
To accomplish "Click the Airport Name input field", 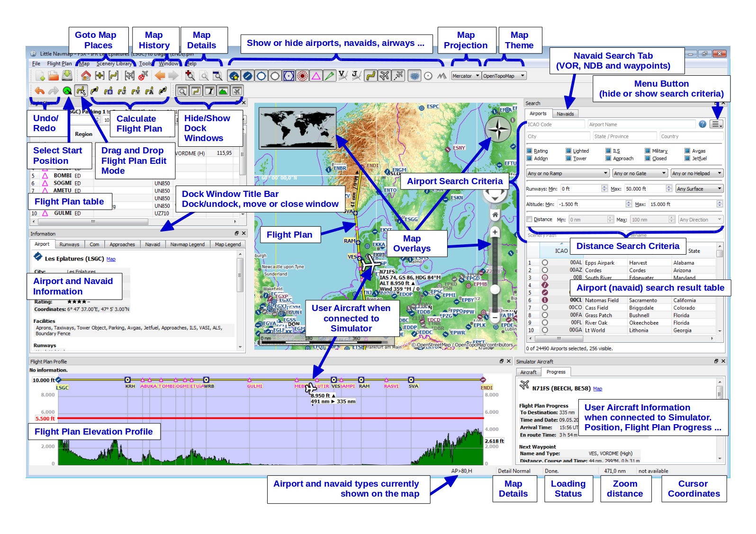I will click(x=641, y=124).
